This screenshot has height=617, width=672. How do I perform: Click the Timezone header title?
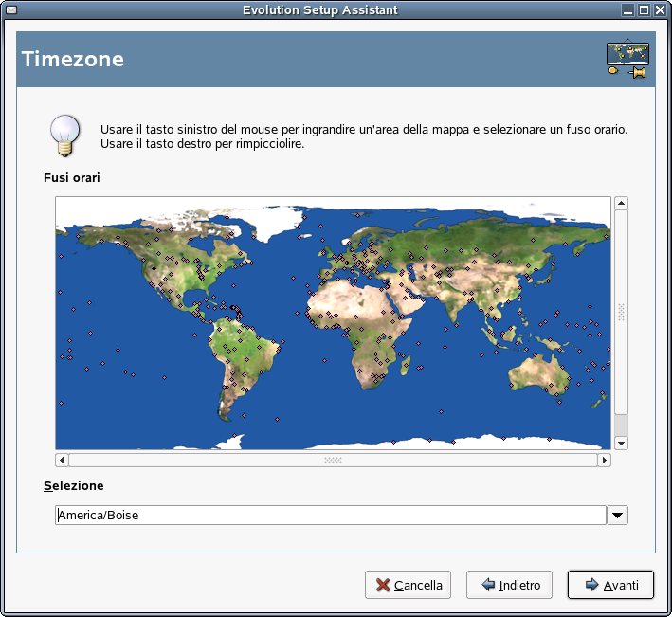click(x=73, y=59)
